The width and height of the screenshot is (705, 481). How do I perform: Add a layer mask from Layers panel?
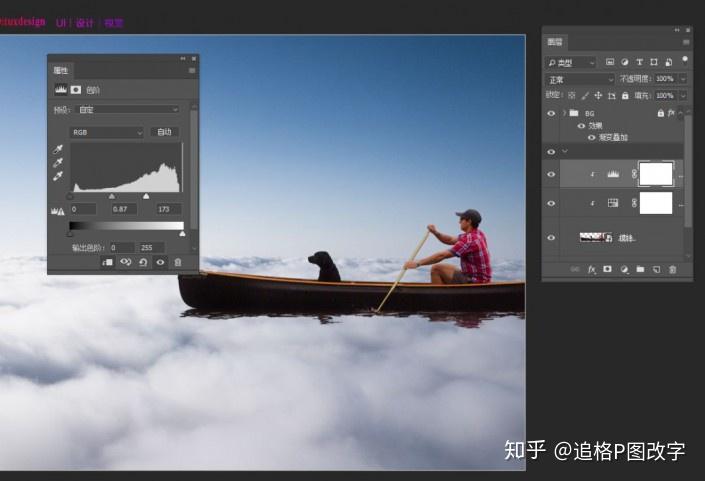(x=607, y=269)
